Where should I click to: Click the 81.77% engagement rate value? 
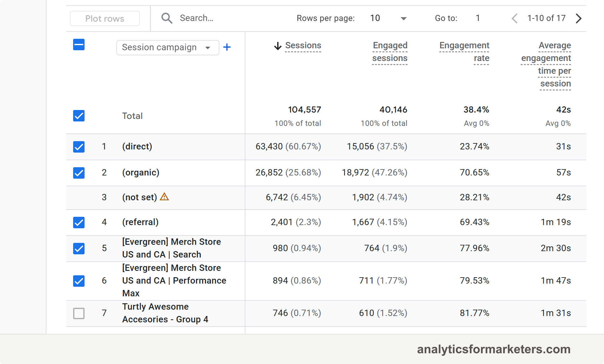pos(474,313)
